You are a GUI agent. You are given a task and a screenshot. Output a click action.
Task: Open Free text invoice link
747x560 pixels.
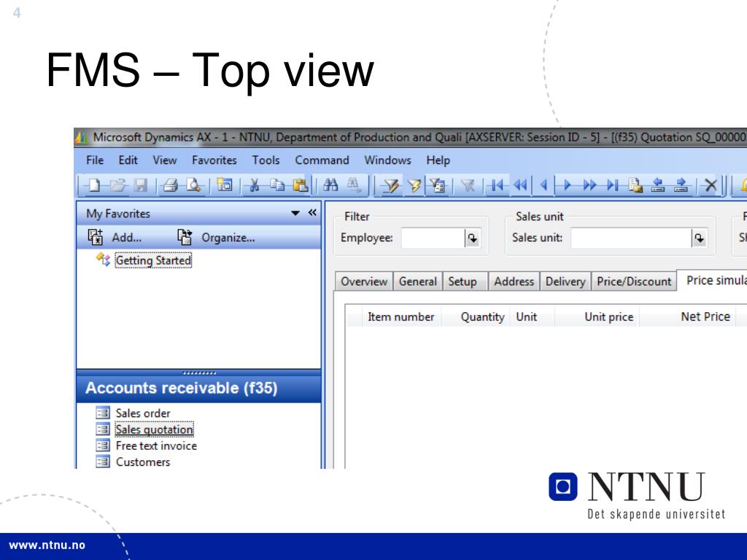[x=156, y=446]
